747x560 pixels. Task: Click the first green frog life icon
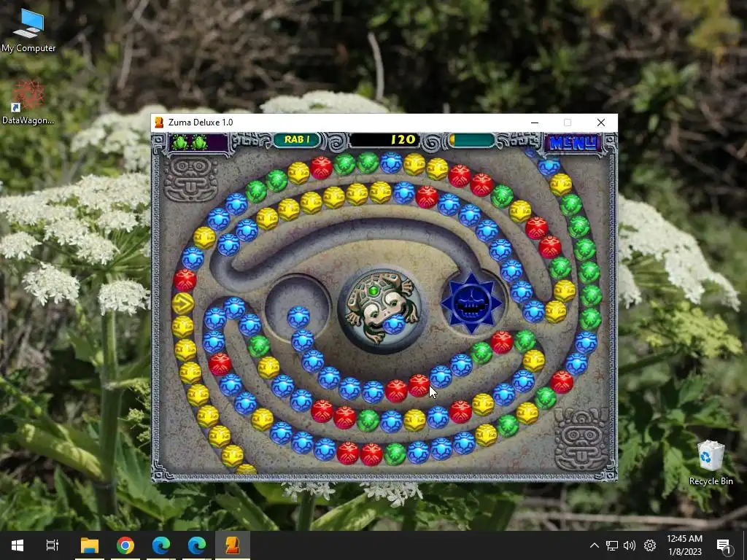pyautogui.click(x=181, y=142)
